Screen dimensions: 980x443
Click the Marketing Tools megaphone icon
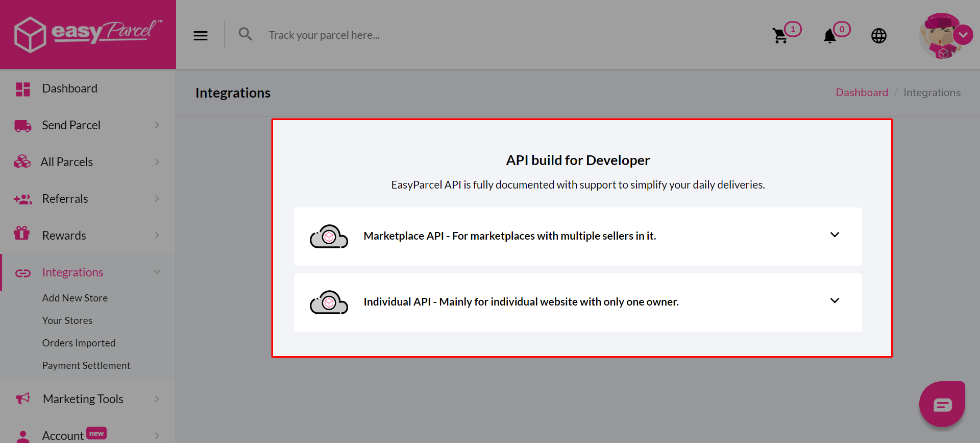(23, 398)
